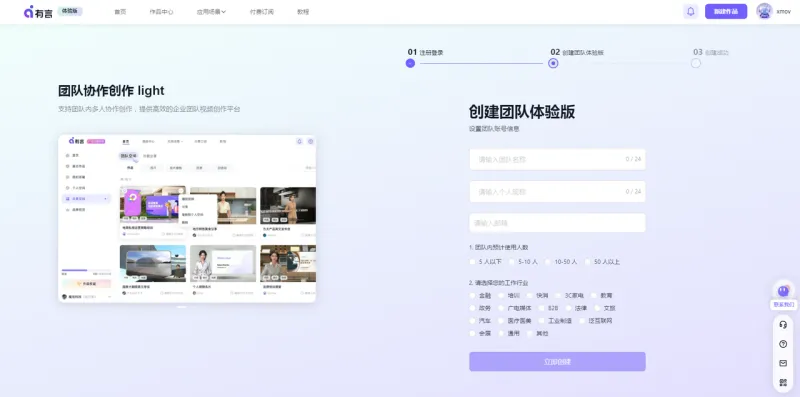Go to 首页 in top navigation
This screenshot has width=800, height=397.
120,12
